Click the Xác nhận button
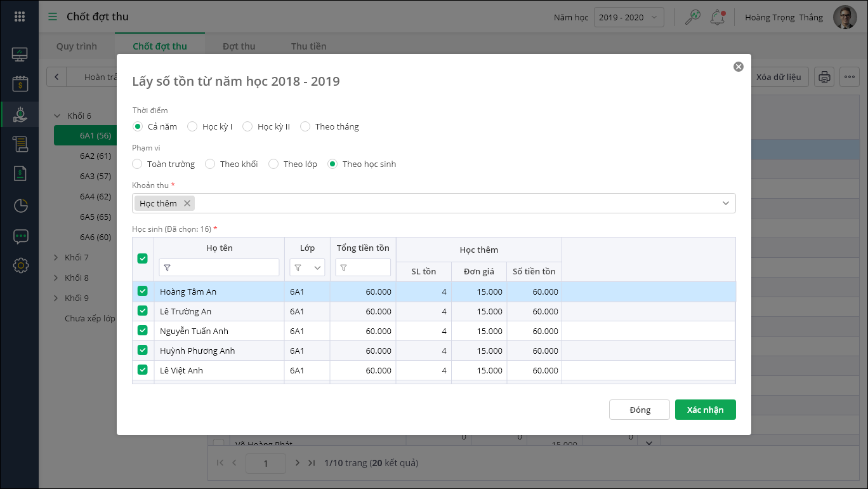The width and height of the screenshot is (868, 489). (x=705, y=410)
